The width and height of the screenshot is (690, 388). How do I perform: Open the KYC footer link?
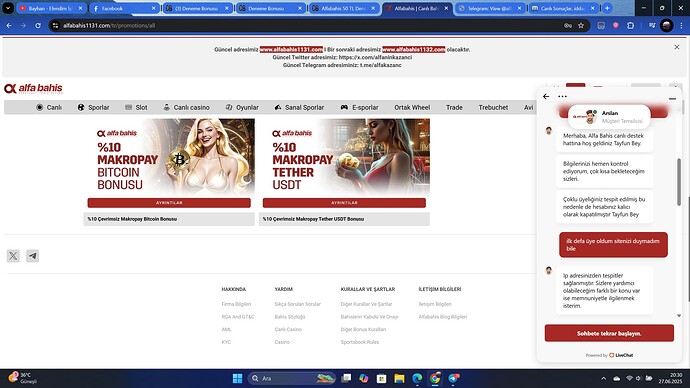coord(226,342)
